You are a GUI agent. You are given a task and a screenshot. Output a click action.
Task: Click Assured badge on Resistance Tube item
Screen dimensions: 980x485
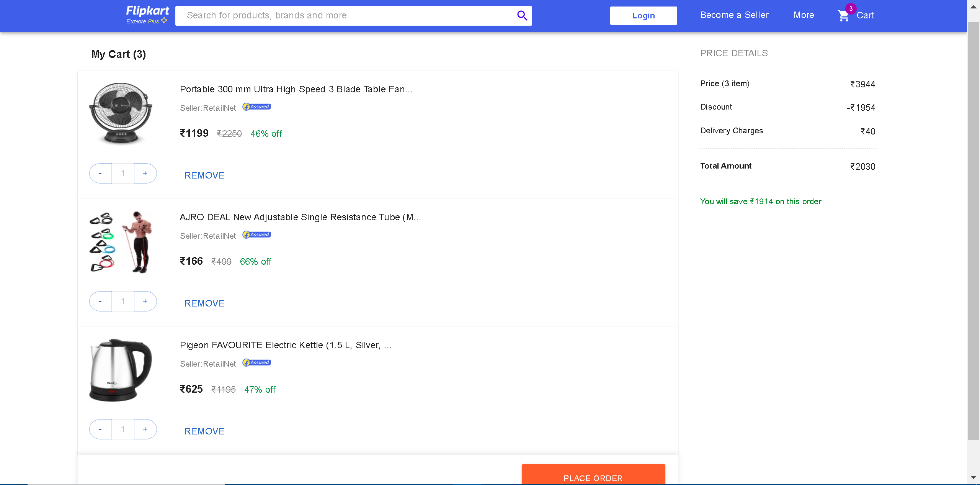(x=256, y=234)
